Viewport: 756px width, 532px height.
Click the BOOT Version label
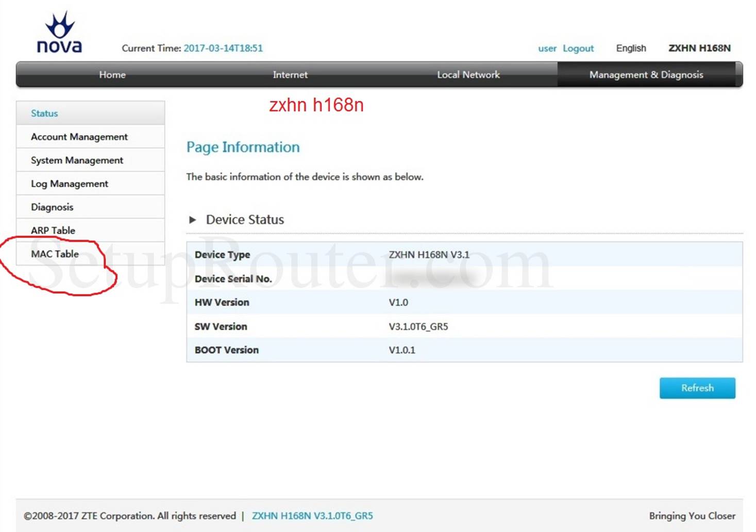[x=227, y=350]
